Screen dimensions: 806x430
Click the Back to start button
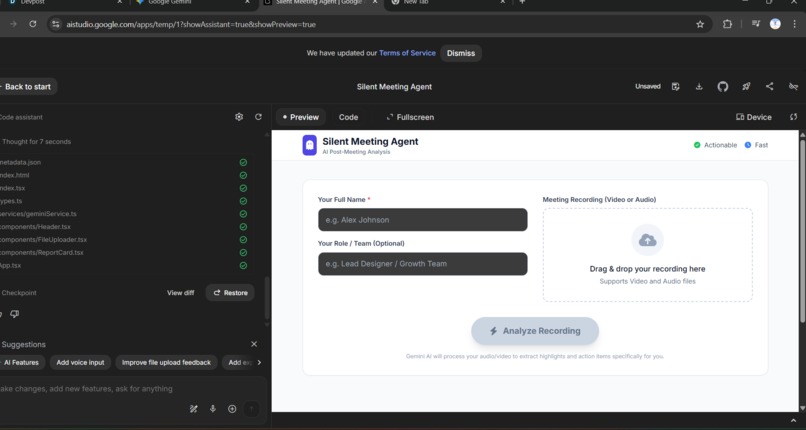click(x=27, y=87)
